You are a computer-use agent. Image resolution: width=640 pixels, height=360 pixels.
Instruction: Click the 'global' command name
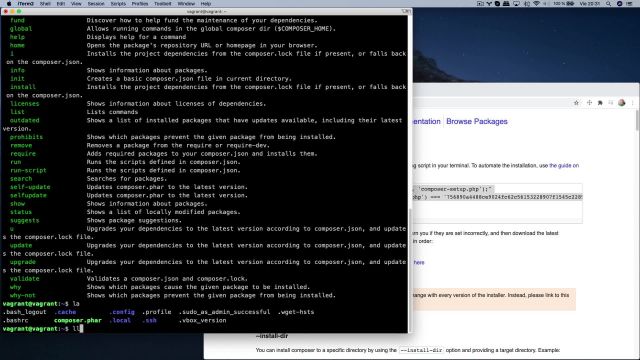[x=21, y=29]
